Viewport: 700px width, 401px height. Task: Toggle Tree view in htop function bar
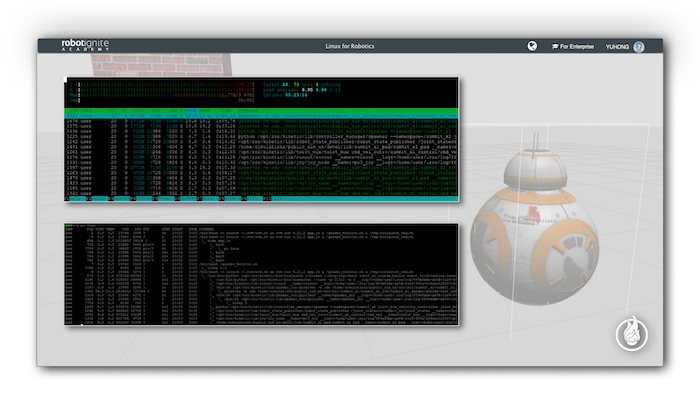(x=166, y=199)
